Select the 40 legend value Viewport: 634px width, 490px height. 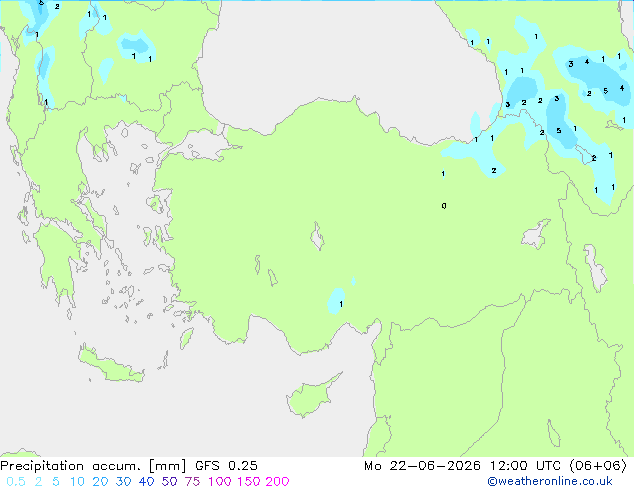tap(146, 482)
